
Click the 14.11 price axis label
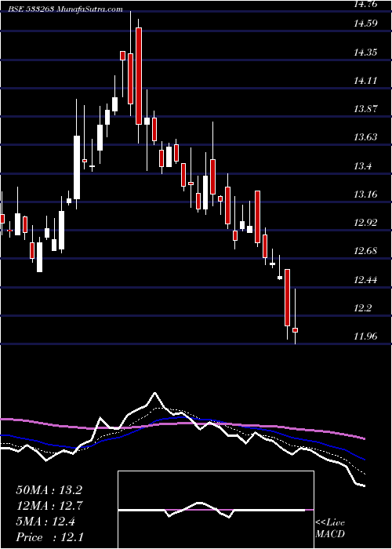365,81
